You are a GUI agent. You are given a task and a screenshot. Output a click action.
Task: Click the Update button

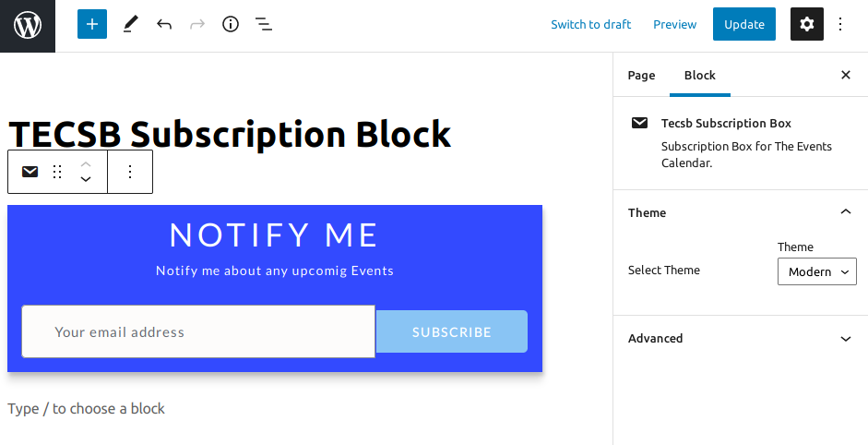(x=743, y=25)
